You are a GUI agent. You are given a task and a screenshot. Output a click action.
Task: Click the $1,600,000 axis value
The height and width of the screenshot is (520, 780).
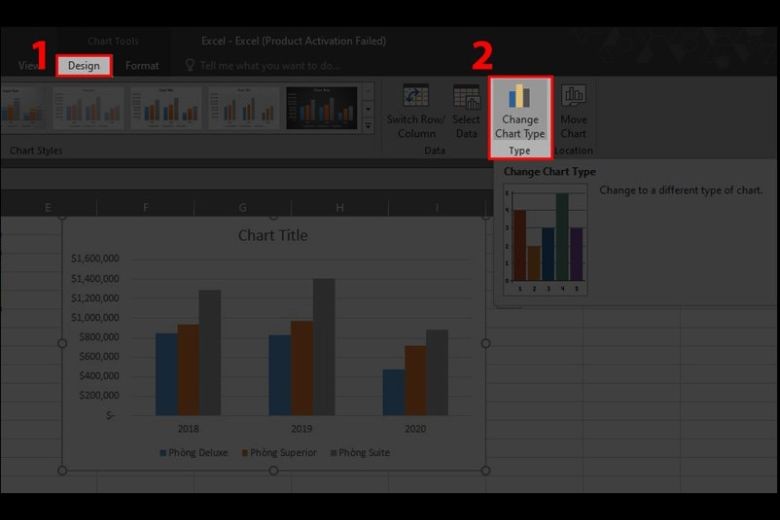pos(95,259)
